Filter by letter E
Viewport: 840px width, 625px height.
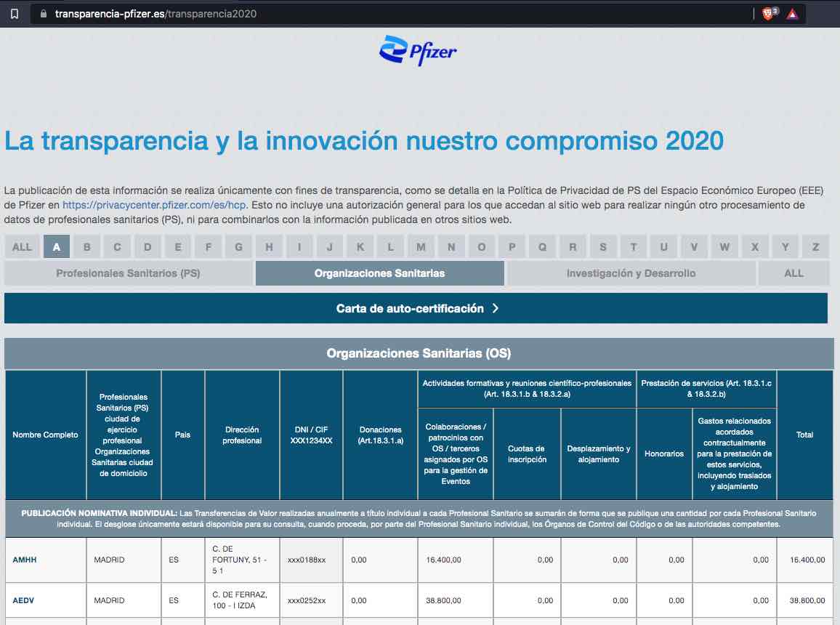point(178,247)
